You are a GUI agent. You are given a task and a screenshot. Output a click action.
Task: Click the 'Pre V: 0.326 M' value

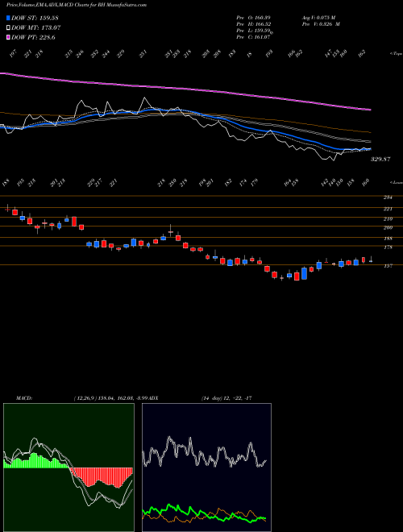pyautogui.click(x=321, y=24)
